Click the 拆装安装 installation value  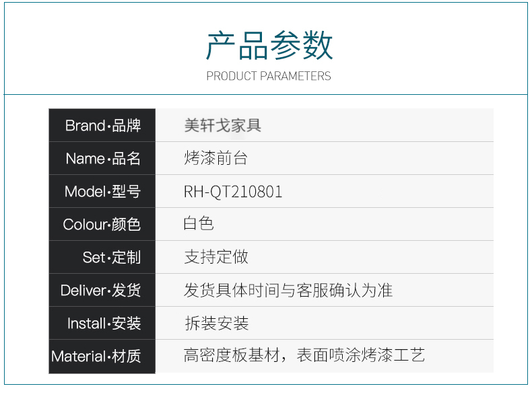216,324
